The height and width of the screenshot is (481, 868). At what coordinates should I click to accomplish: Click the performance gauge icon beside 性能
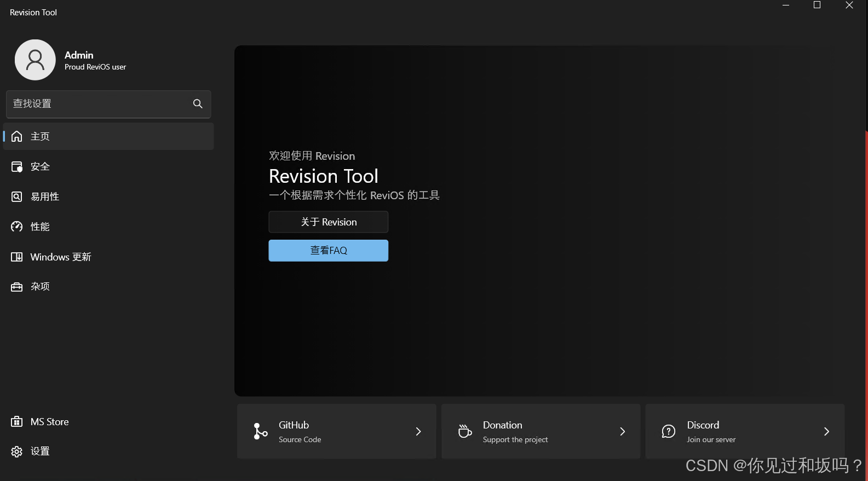click(17, 227)
